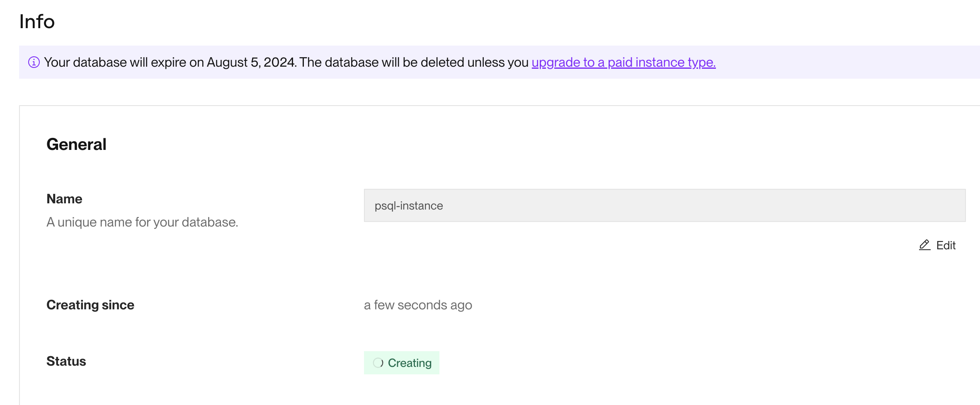Click the Name field label
This screenshot has width=980, height=405.
(x=64, y=199)
